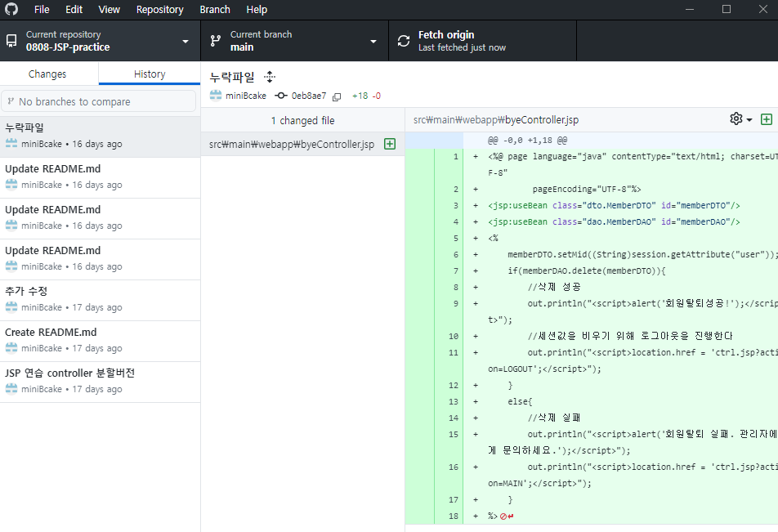Select the third Update README.md commit
Viewport: 778px width, 532px height.
101,259
